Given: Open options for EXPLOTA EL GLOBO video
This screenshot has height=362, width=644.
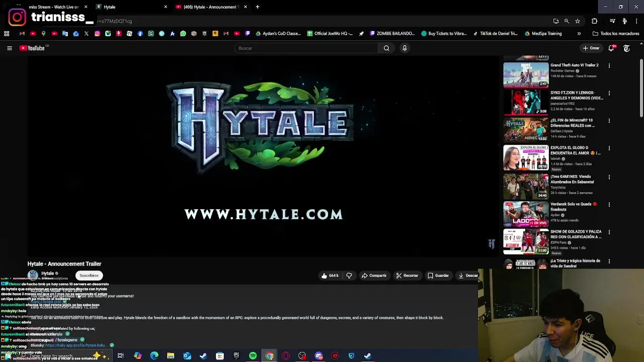Looking at the screenshot, I should tap(609, 149).
